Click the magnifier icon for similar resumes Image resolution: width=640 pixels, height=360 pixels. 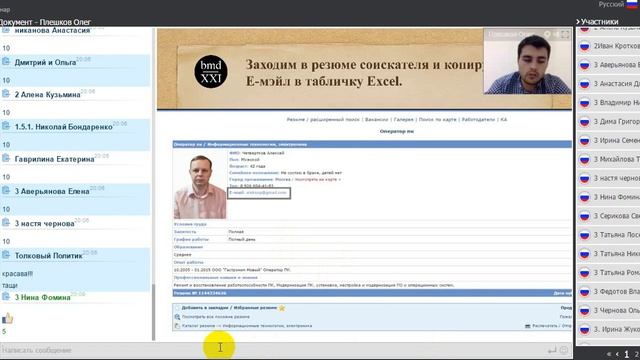point(177,317)
